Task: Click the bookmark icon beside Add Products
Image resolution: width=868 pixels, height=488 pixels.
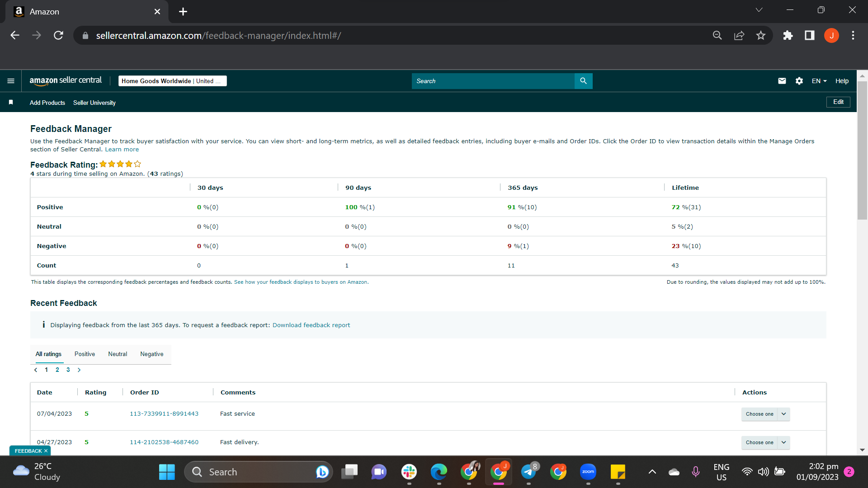Action: point(11,103)
